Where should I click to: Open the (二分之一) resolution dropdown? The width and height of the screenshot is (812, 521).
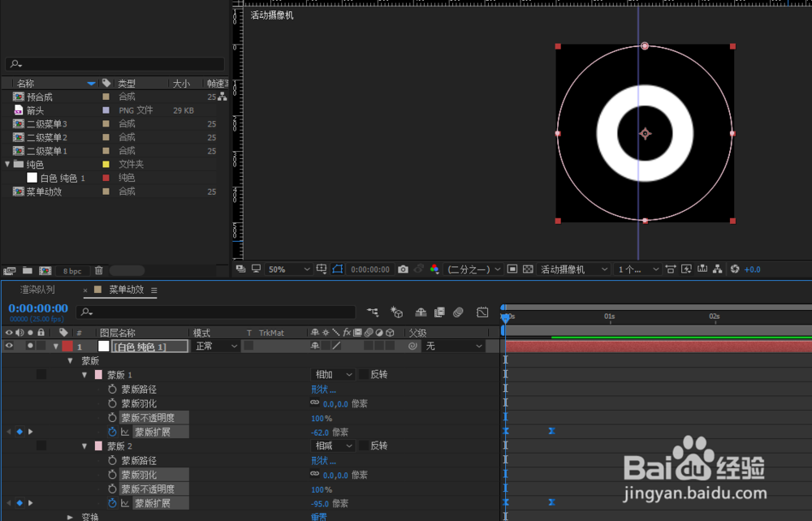coord(473,269)
